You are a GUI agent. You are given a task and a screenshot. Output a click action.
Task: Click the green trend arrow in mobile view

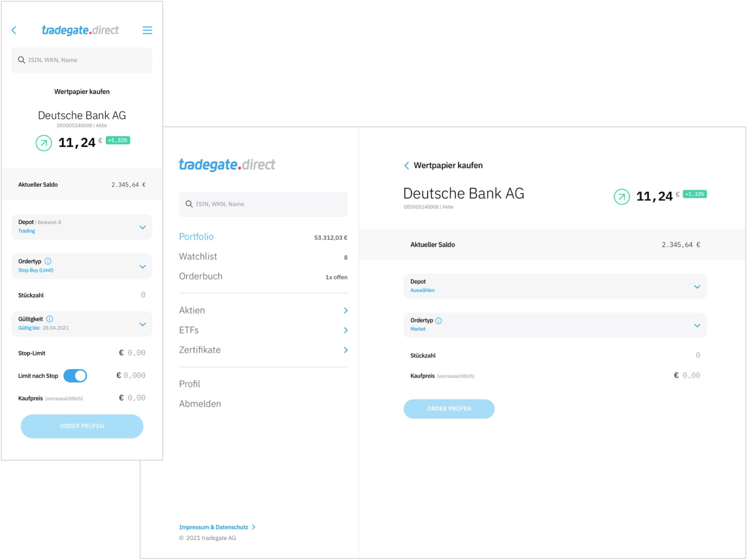[44, 143]
